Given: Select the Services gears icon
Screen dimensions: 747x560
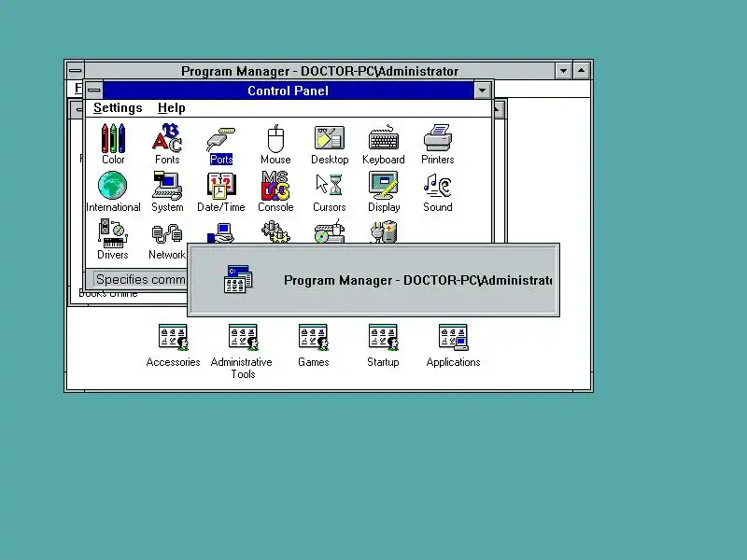Looking at the screenshot, I should pyautogui.click(x=275, y=231).
